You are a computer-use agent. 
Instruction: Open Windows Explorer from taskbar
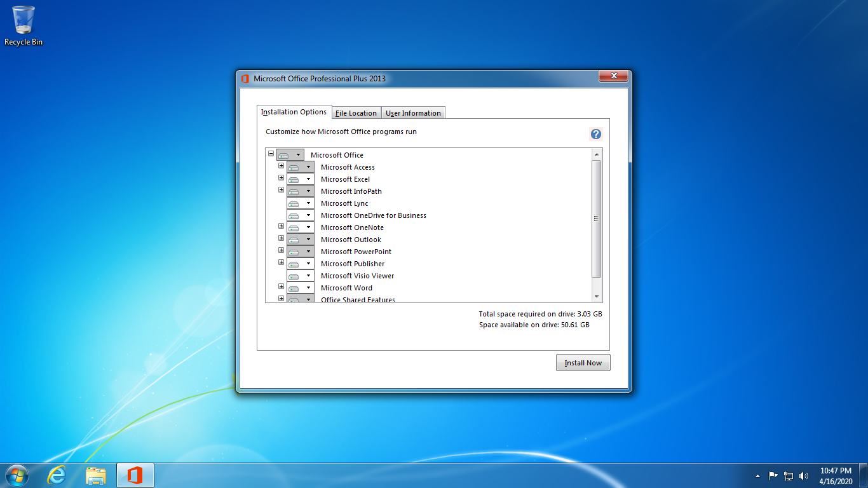[x=96, y=475]
